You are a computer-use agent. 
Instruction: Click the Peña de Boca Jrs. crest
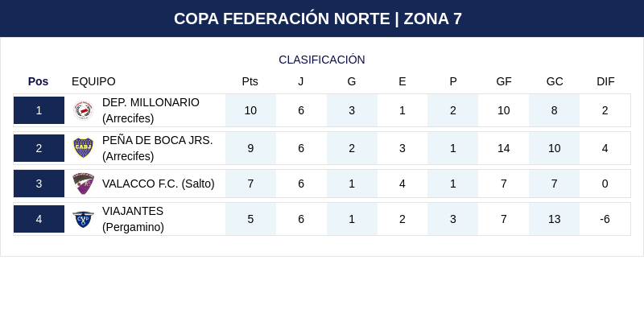pyautogui.click(x=83, y=148)
